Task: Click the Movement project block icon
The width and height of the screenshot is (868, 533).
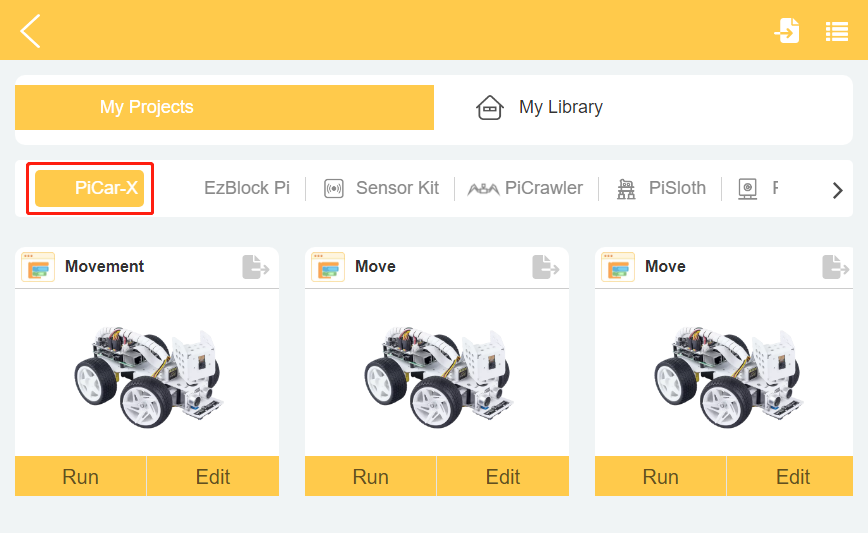Action: pos(38,267)
